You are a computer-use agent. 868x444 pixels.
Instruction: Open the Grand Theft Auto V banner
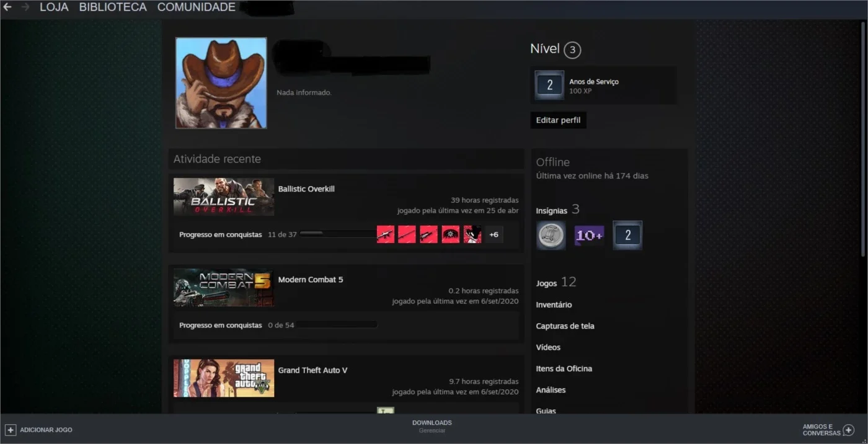tap(224, 378)
